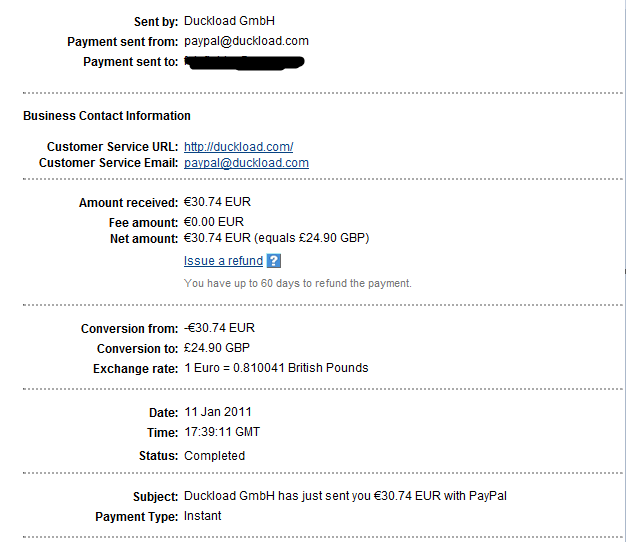Click the Customer Service Email address link
Viewport: 626px width, 542px height.
tap(246, 163)
